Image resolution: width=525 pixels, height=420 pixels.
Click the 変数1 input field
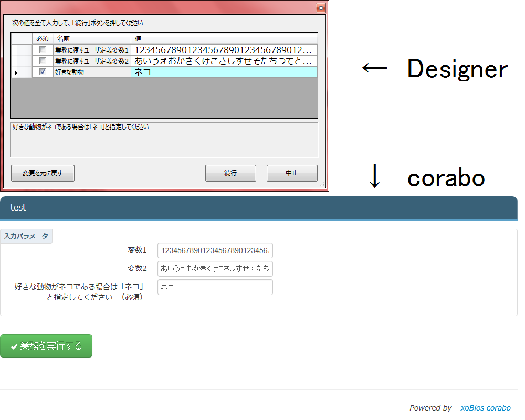pos(214,250)
